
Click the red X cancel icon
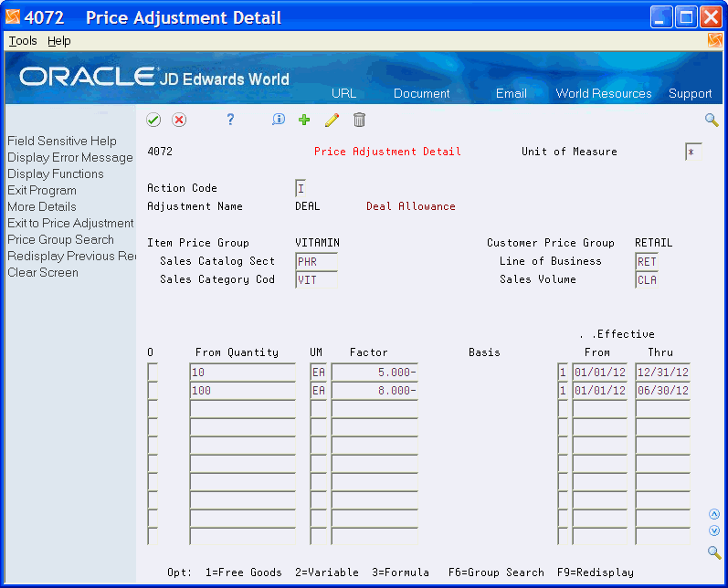tap(179, 120)
